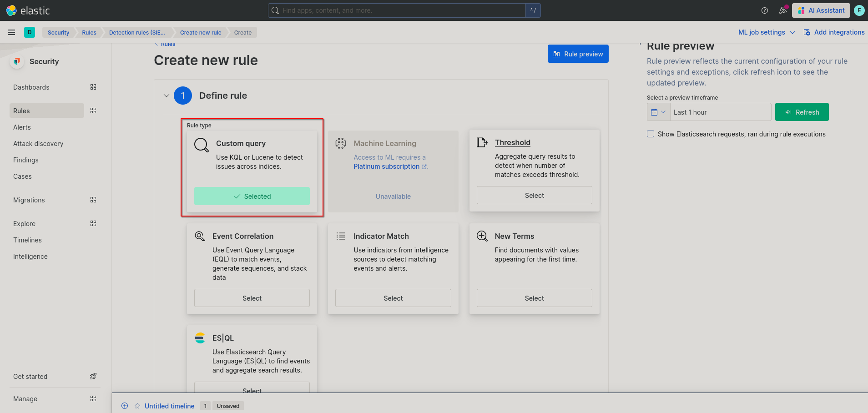Click Detection rules (SIE... breadcrumb
868x413 pixels.
click(137, 32)
